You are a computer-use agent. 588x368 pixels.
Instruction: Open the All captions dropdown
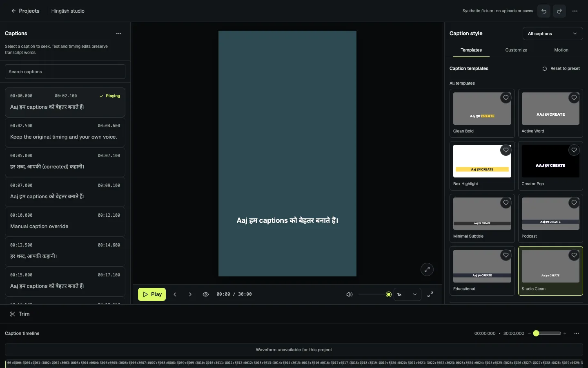tap(552, 34)
